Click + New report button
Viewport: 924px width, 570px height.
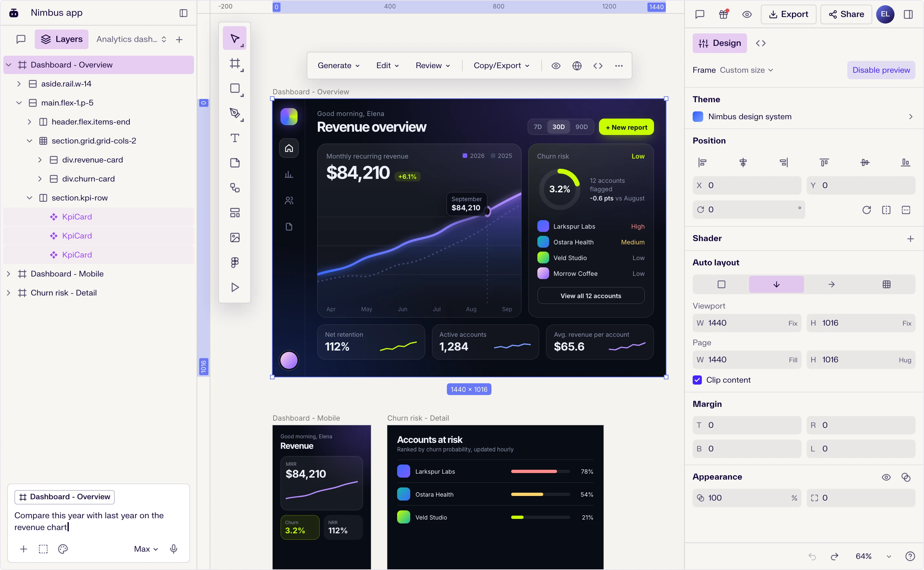(626, 127)
